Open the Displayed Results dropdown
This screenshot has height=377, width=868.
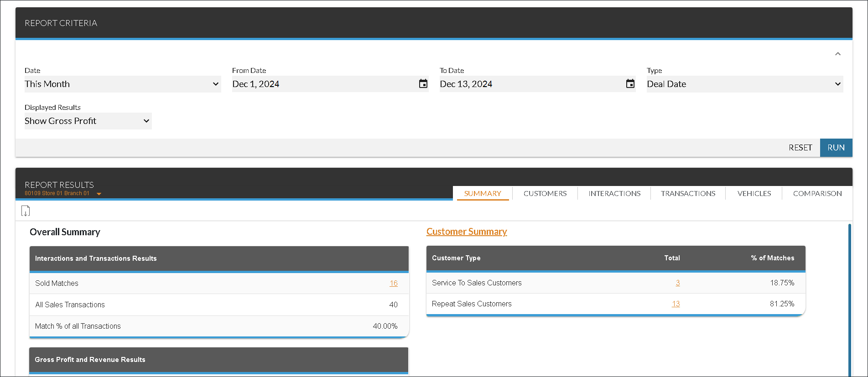(x=88, y=121)
